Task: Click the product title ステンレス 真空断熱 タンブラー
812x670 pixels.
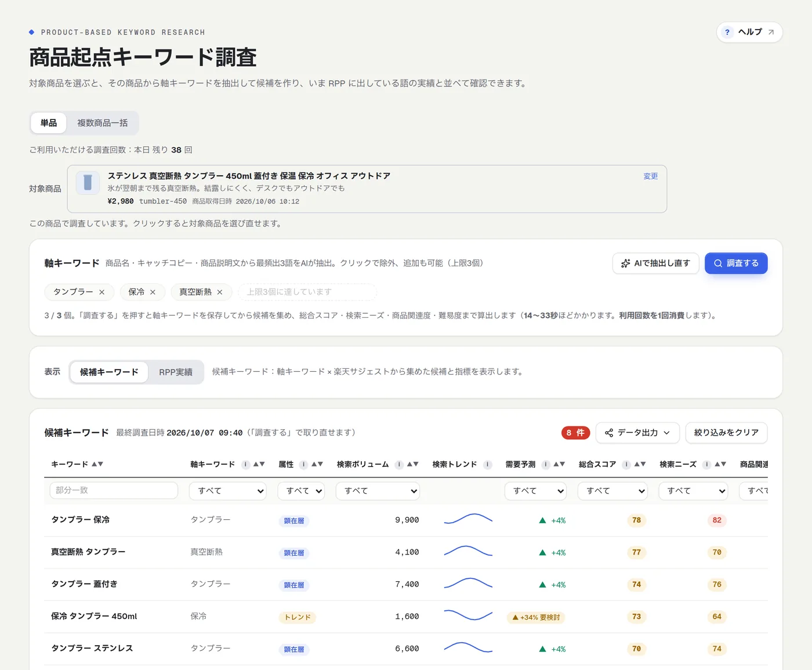Action: [x=249, y=176]
